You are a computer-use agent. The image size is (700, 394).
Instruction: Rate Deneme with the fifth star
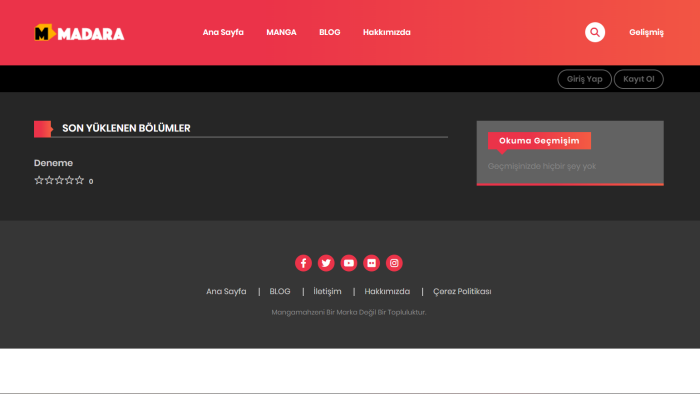click(79, 180)
